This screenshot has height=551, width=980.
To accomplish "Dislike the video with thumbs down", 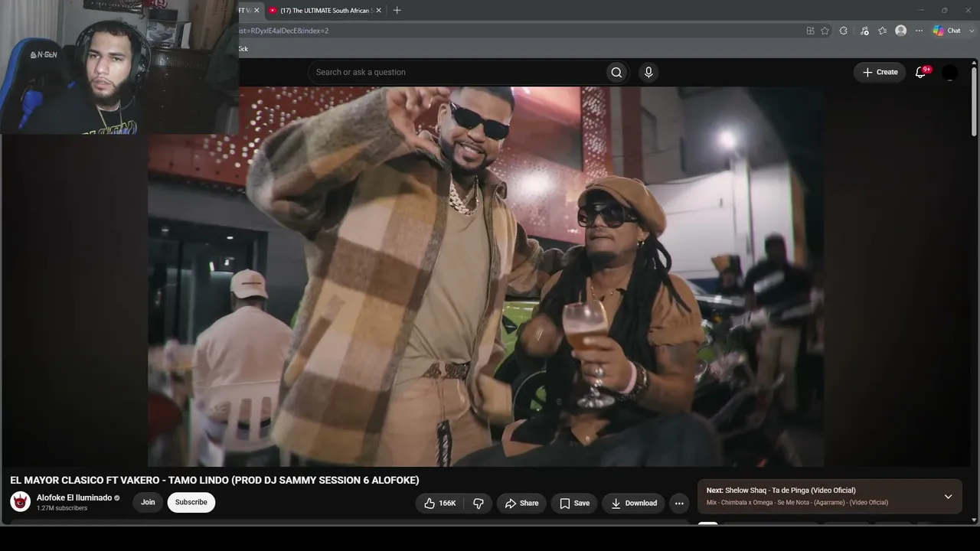I will click(x=479, y=503).
